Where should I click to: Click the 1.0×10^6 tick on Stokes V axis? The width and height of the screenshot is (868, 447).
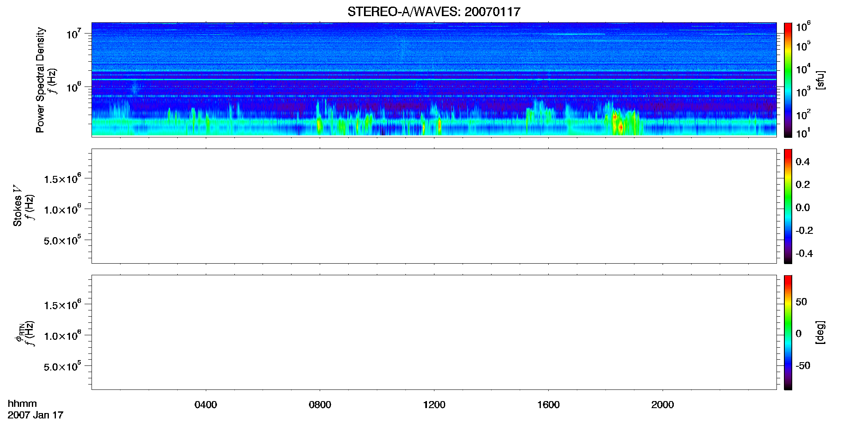tap(63, 209)
